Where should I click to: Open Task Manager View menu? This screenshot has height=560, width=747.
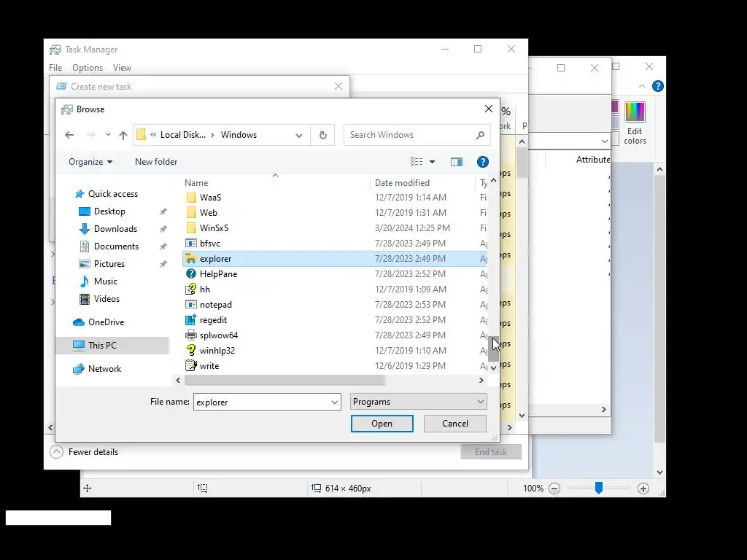tap(122, 68)
